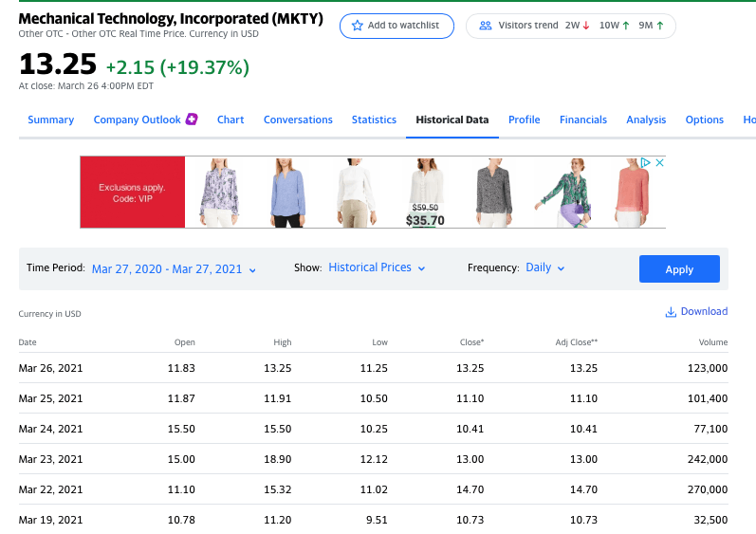Click the 18.90 high price cell
Viewport: 756px width, 534px height.
(278, 459)
